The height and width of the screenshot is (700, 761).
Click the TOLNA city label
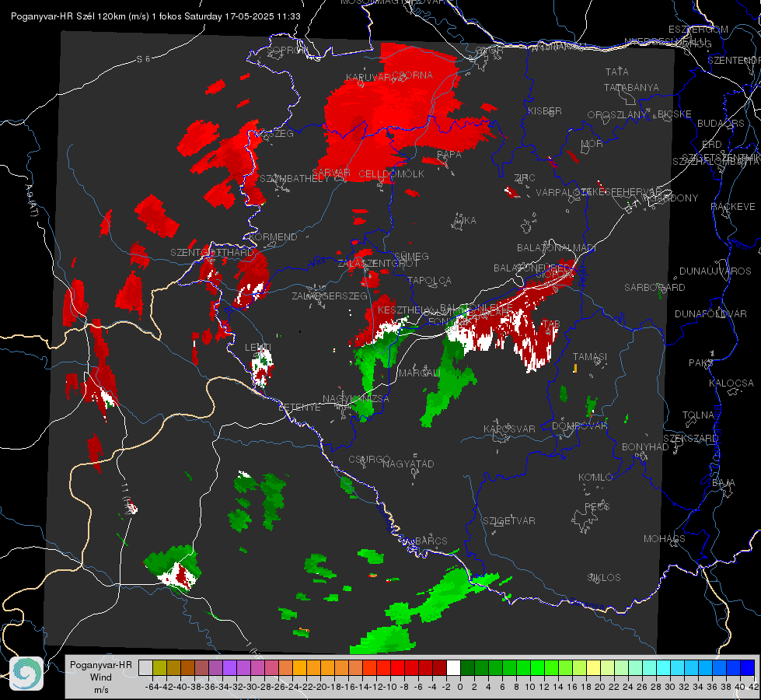point(698,415)
